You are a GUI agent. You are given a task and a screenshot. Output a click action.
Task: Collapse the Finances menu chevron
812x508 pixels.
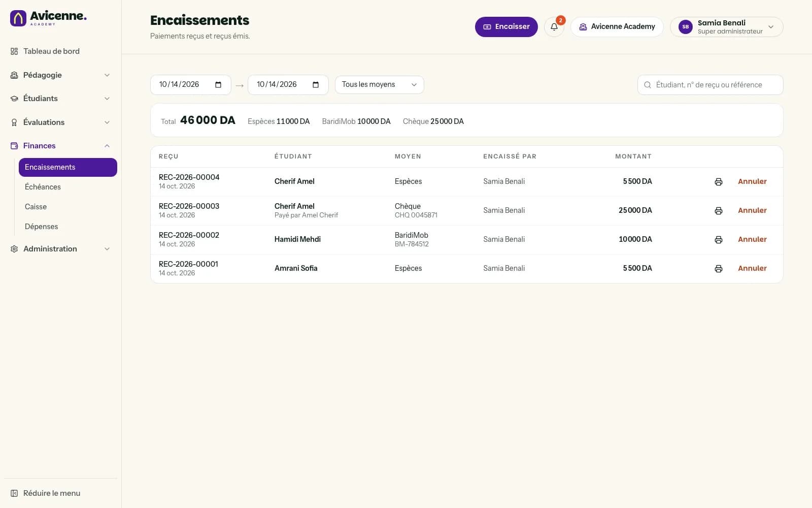point(107,146)
